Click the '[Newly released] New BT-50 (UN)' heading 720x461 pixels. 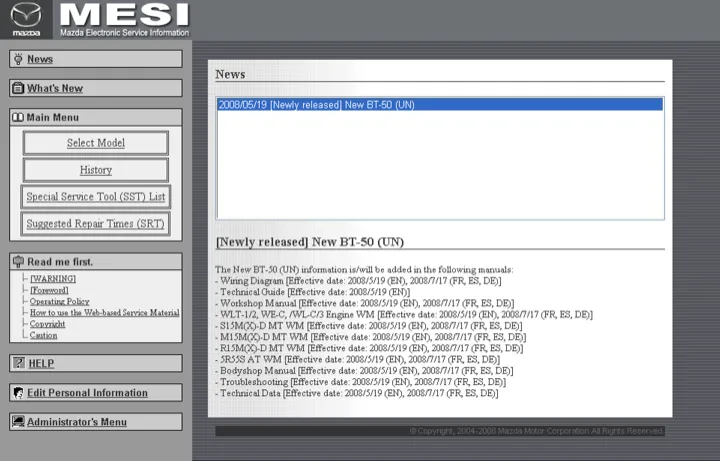click(x=310, y=242)
